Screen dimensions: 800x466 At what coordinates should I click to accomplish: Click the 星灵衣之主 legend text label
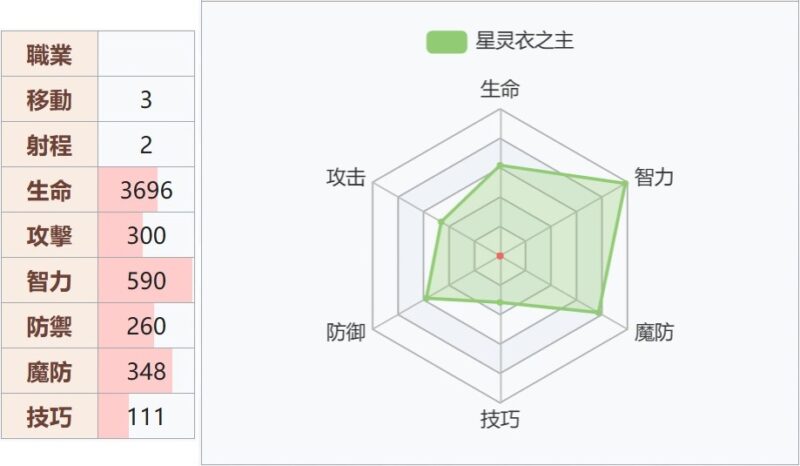pos(524,42)
